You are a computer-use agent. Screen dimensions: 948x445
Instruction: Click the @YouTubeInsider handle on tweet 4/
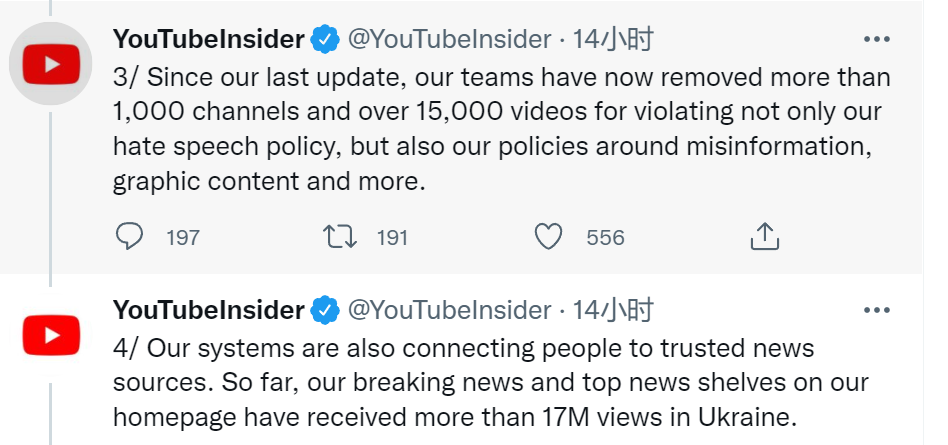pyautogui.click(x=450, y=310)
